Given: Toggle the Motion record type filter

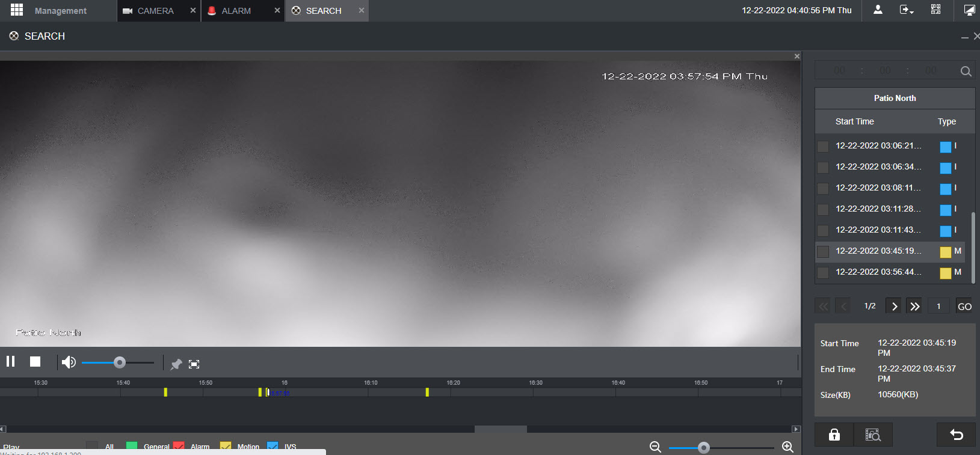Looking at the screenshot, I should pos(226,447).
